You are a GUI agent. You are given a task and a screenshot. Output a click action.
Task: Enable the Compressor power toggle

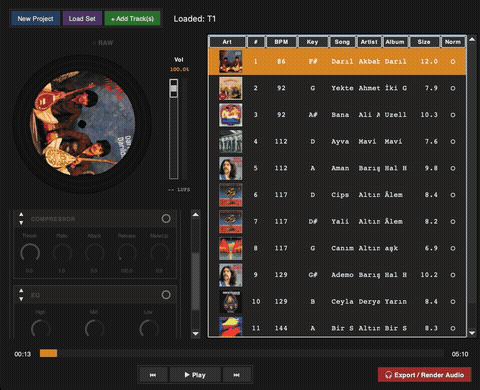166,219
